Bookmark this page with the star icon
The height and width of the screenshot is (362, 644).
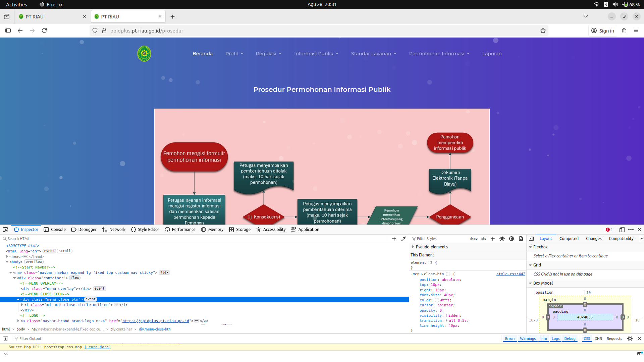543,31
